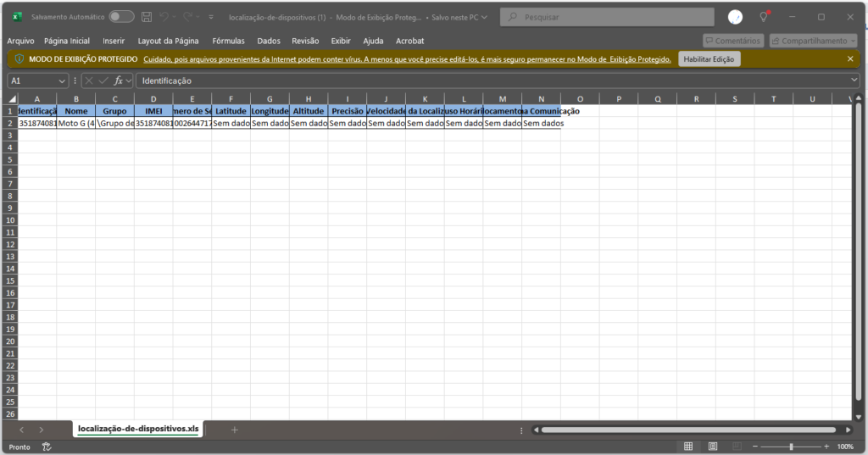868x455 pixels.
Task: Click the Cancel X formula icon
Action: click(x=88, y=80)
